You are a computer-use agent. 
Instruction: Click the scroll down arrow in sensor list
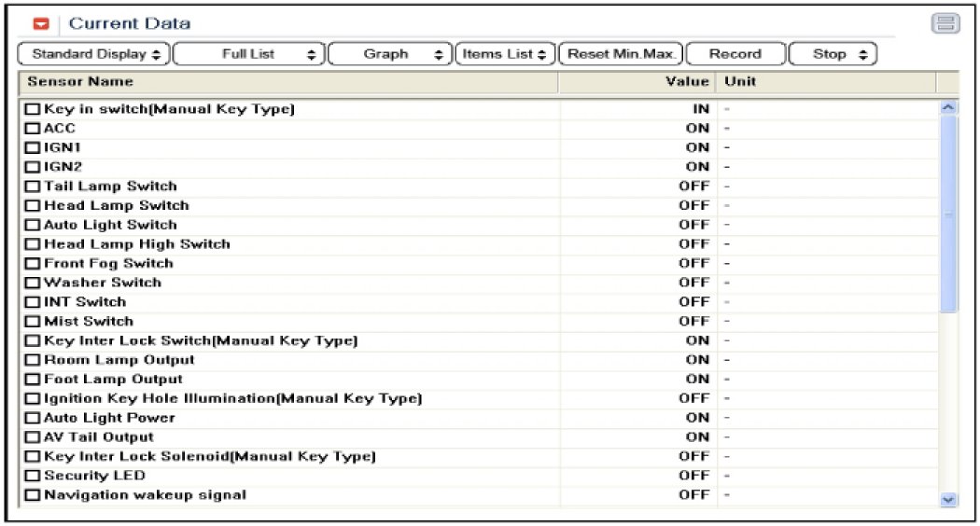click(949, 500)
